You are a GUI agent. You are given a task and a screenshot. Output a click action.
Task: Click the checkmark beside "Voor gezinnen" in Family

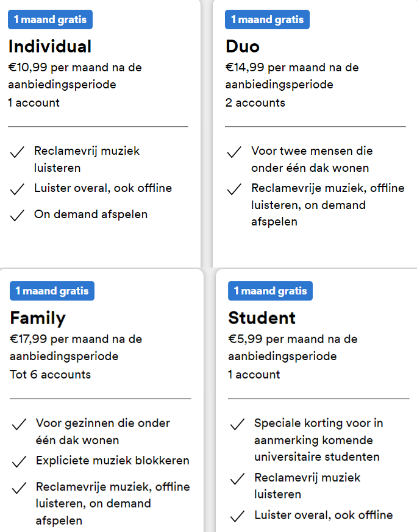(19, 424)
